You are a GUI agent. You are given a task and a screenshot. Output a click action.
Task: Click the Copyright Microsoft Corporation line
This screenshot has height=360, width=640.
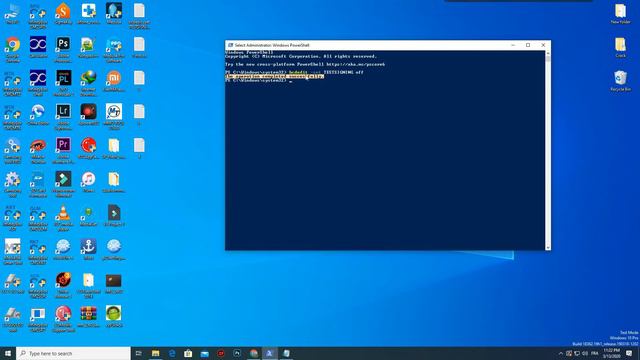click(x=301, y=56)
